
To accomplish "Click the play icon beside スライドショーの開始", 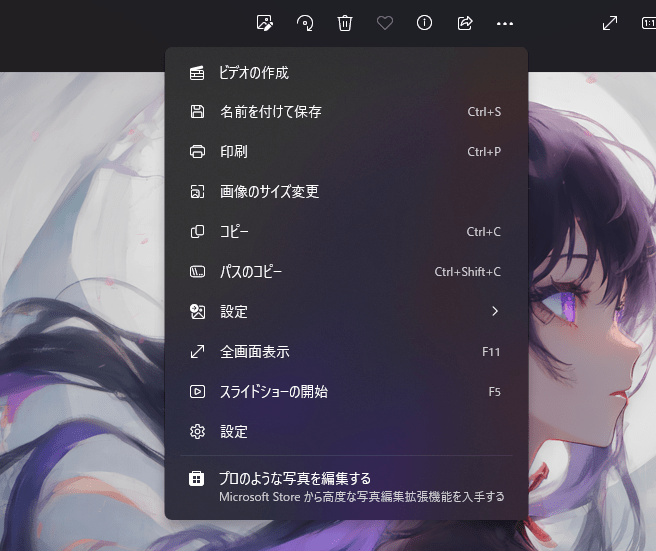I will click(x=197, y=392).
